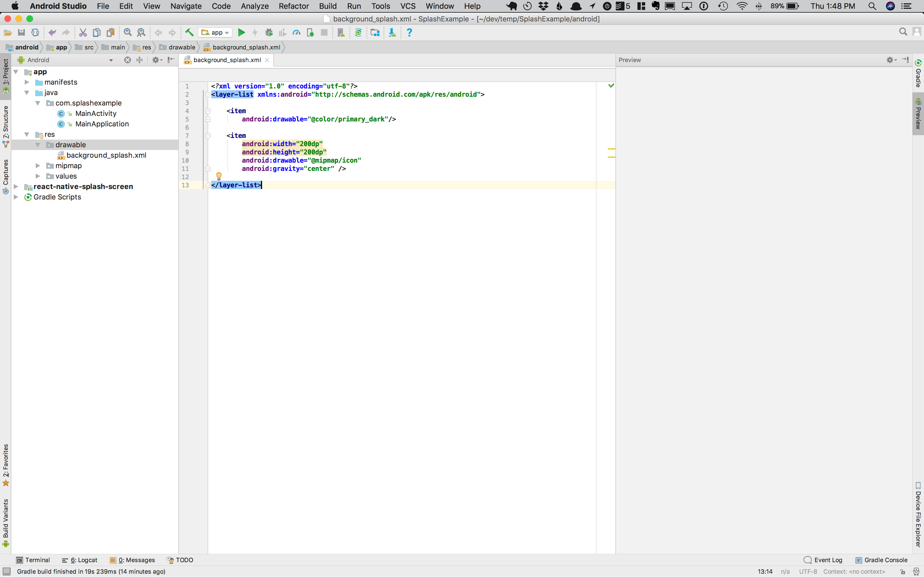Screen dimensions: 924x577
Task: Open the Refactor menu
Action: (x=293, y=6)
